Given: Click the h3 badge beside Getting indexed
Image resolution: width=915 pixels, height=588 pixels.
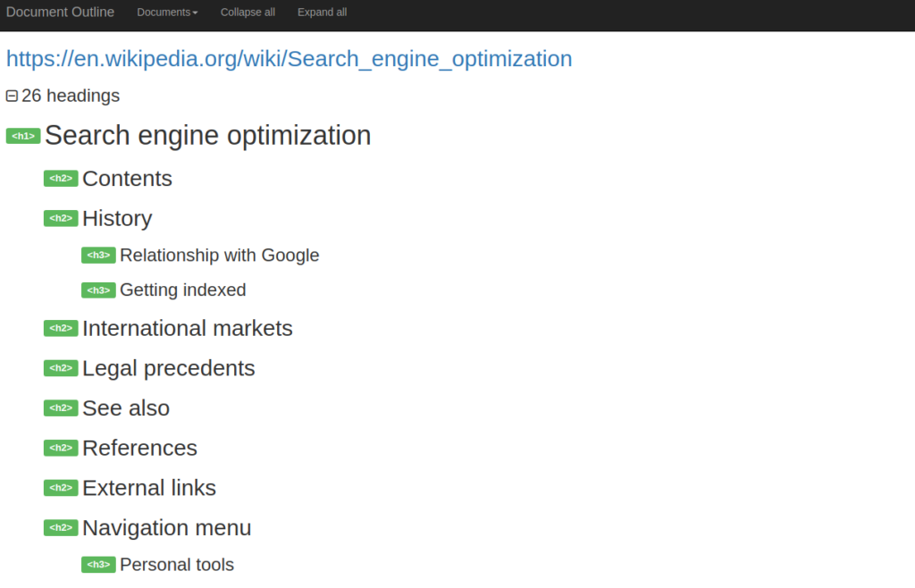Looking at the screenshot, I should [x=98, y=290].
